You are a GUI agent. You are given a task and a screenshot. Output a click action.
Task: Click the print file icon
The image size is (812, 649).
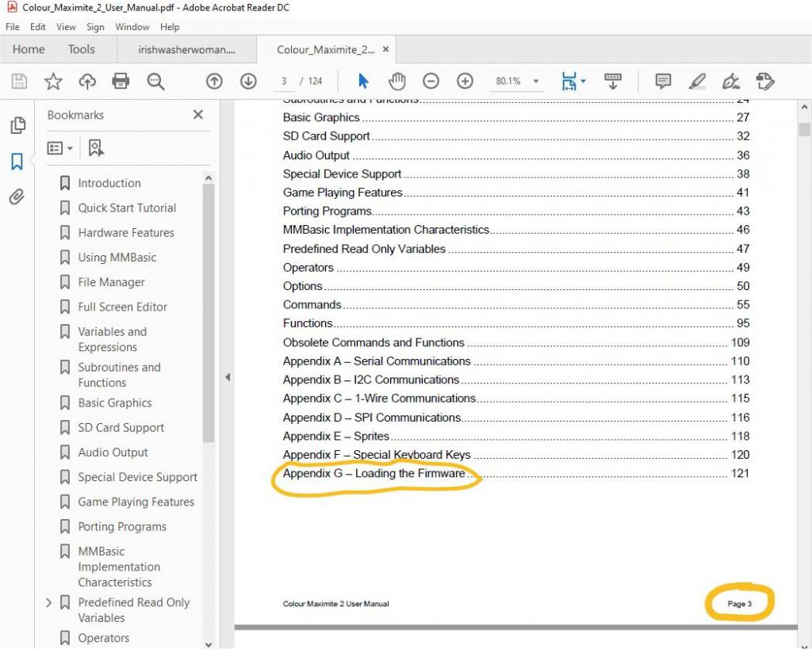[x=121, y=81]
